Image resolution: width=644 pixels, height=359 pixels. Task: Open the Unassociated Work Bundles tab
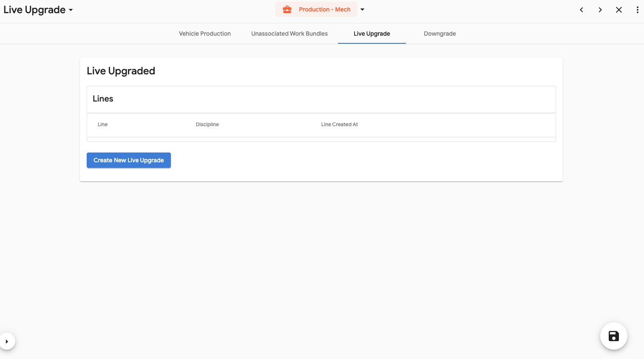point(289,34)
